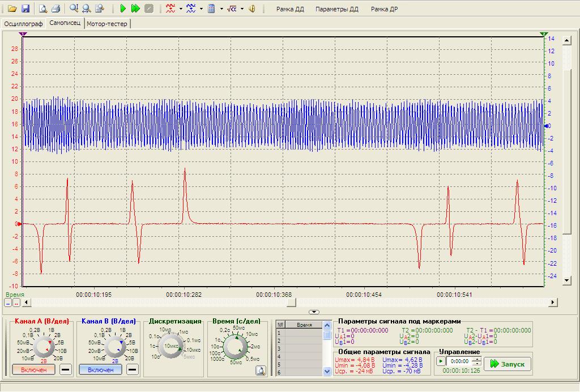Viewport: 580px width, 392px height.
Task: Activate the vertical zoom magnifier tool
Action: coord(74,8)
